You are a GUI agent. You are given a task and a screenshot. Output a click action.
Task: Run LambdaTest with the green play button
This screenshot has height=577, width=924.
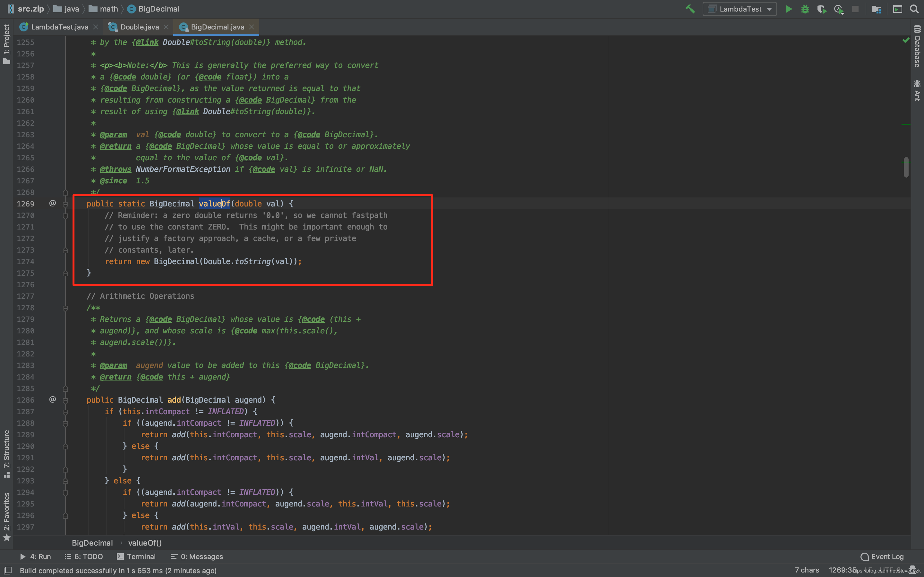click(x=789, y=9)
